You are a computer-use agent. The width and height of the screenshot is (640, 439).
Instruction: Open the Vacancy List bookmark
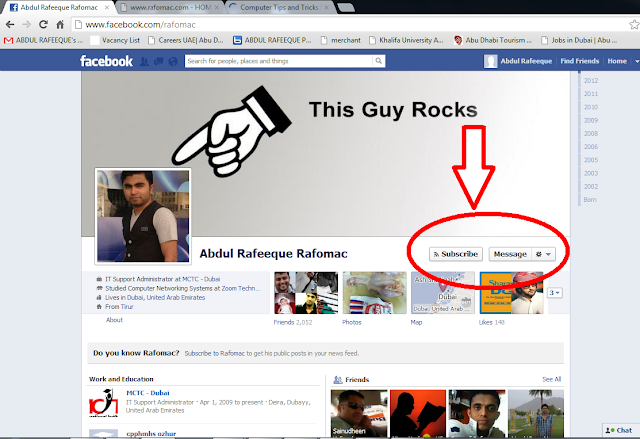click(x=115, y=40)
